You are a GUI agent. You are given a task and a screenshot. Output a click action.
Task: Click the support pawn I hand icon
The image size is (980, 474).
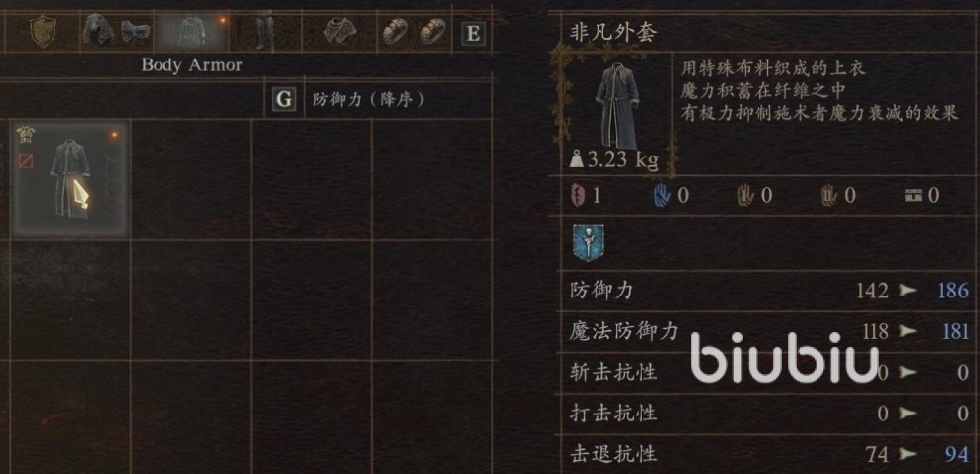click(746, 196)
